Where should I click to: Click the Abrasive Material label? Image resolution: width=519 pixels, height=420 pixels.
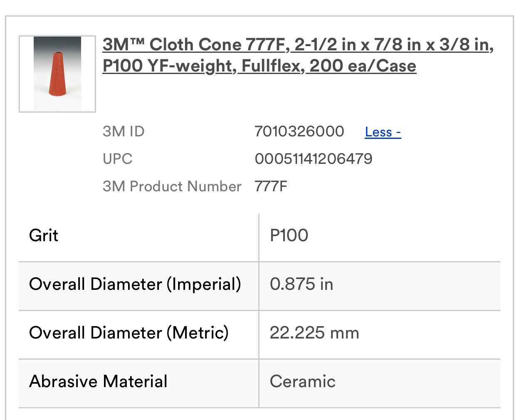click(99, 382)
